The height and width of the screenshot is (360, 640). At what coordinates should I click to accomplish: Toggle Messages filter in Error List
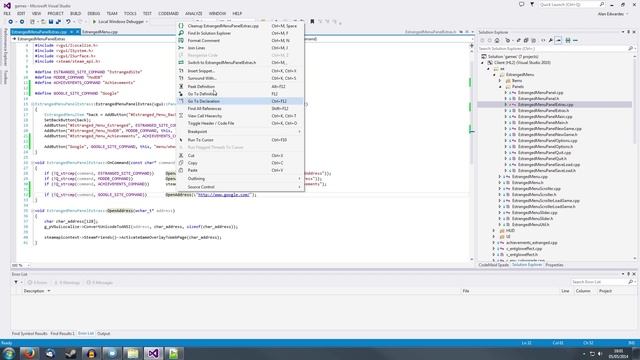99,282
